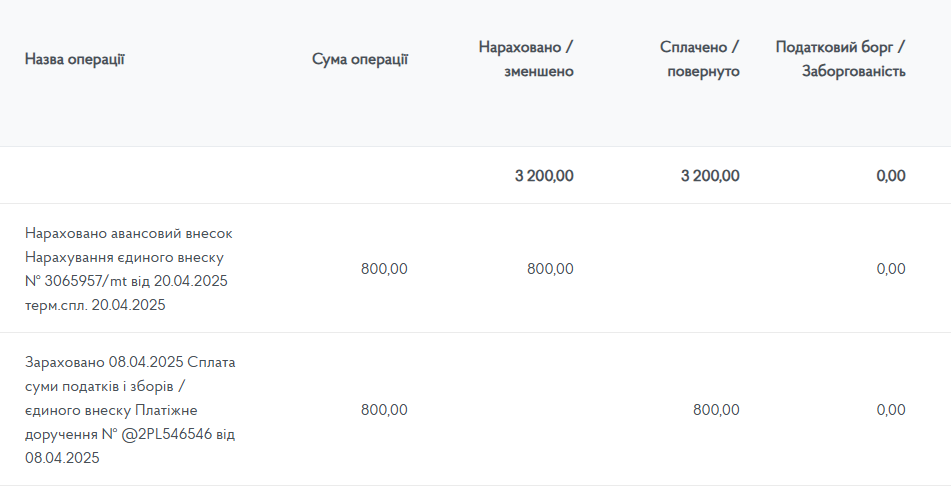Screen dimensions: 951x486
Task: Select 'Податковий борг / Заборгованість' column header
Action: point(841,59)
